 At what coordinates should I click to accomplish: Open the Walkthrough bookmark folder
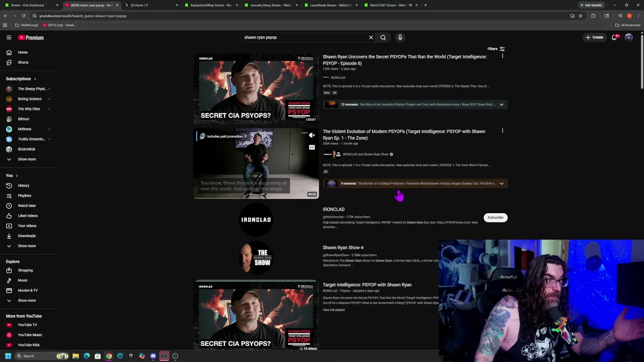[x=27, y=25]
